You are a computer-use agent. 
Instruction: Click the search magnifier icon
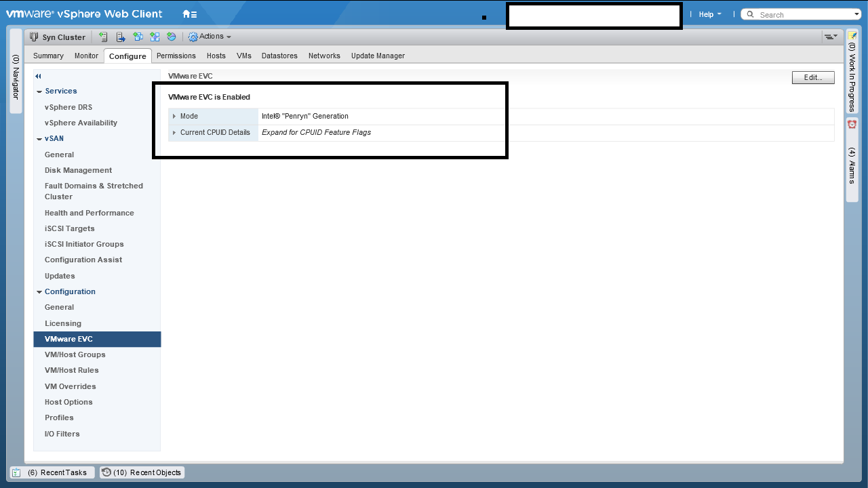[x=751, y=14]
